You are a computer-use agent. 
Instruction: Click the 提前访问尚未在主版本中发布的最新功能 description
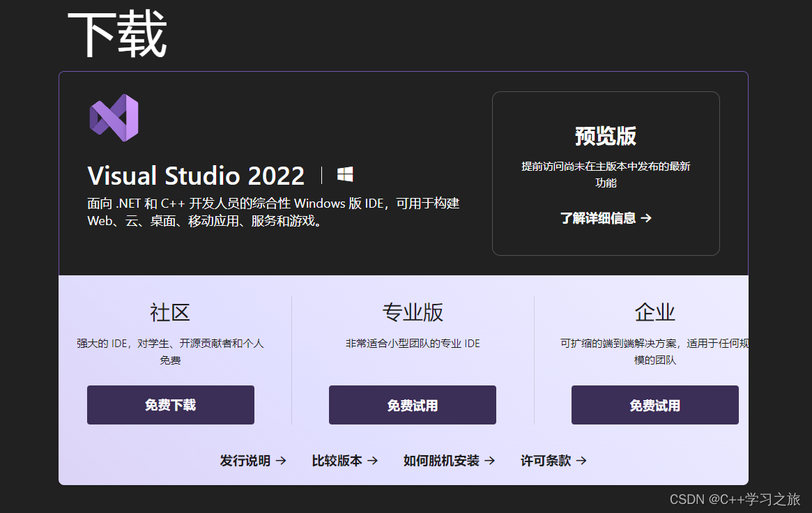pos(606,174)
